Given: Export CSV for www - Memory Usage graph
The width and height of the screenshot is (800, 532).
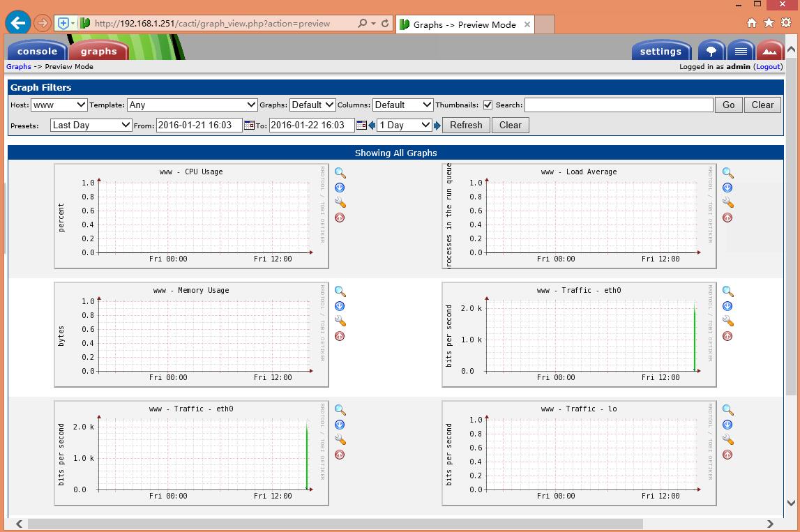Looking at the screenshot, I should tap(340, 306).
